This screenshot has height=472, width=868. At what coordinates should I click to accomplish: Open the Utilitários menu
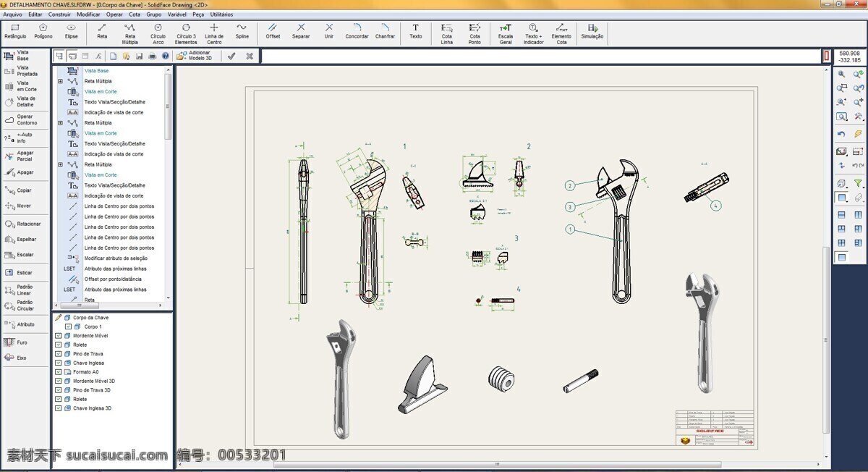221,14
